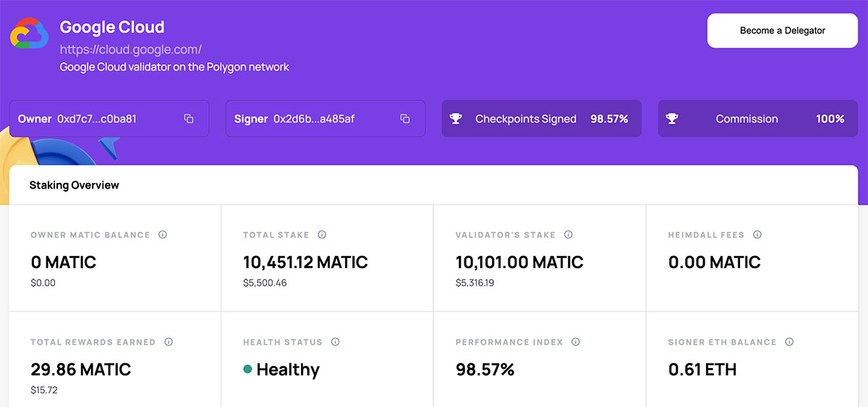Click the Become a Delegator button
The height and width of the screenshot is (407, 868).
(783, 30)
